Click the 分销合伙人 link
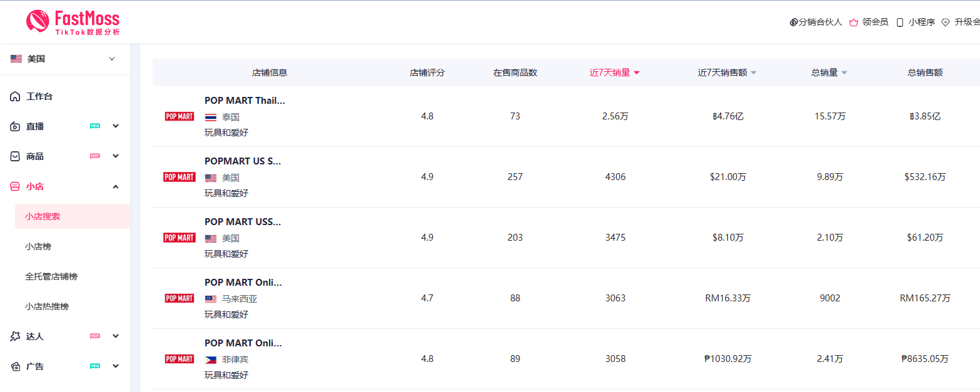 816,23
